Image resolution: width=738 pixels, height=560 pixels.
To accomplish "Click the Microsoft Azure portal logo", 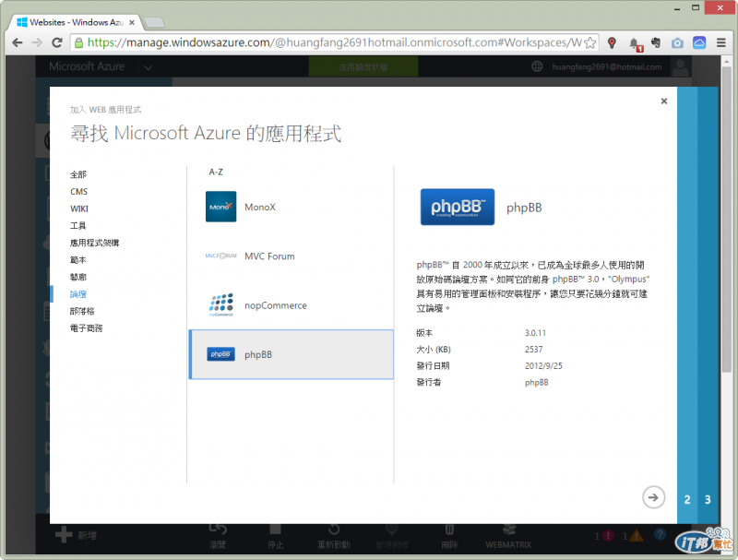I will tap(87, 66).
